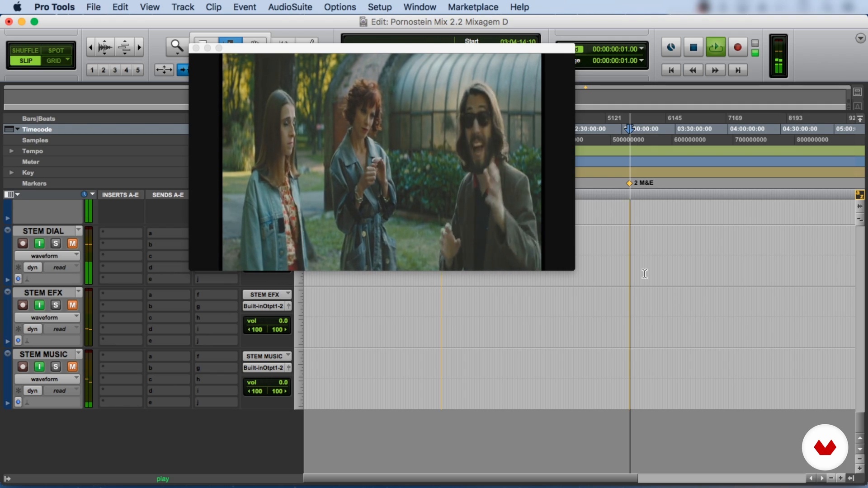Expand the Tempo ruler

[11, 151]
